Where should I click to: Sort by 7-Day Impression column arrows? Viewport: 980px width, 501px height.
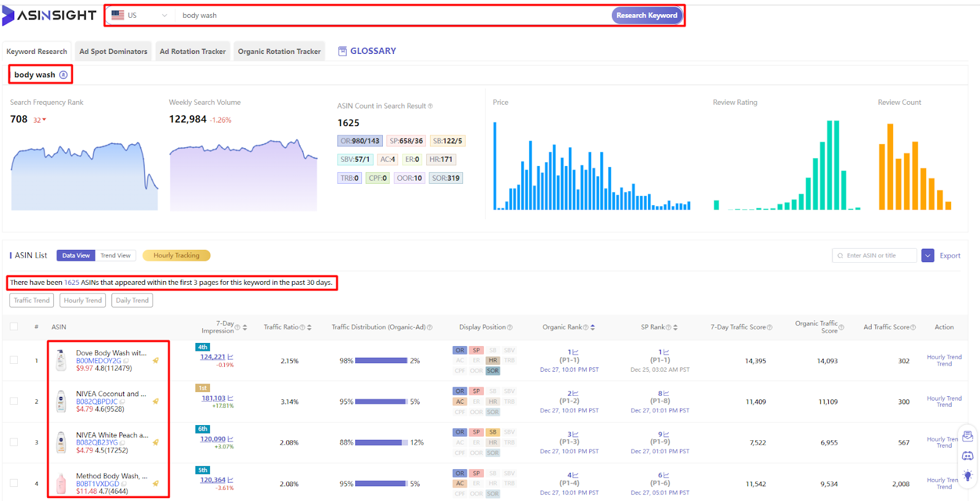click(x=245, y=327)
